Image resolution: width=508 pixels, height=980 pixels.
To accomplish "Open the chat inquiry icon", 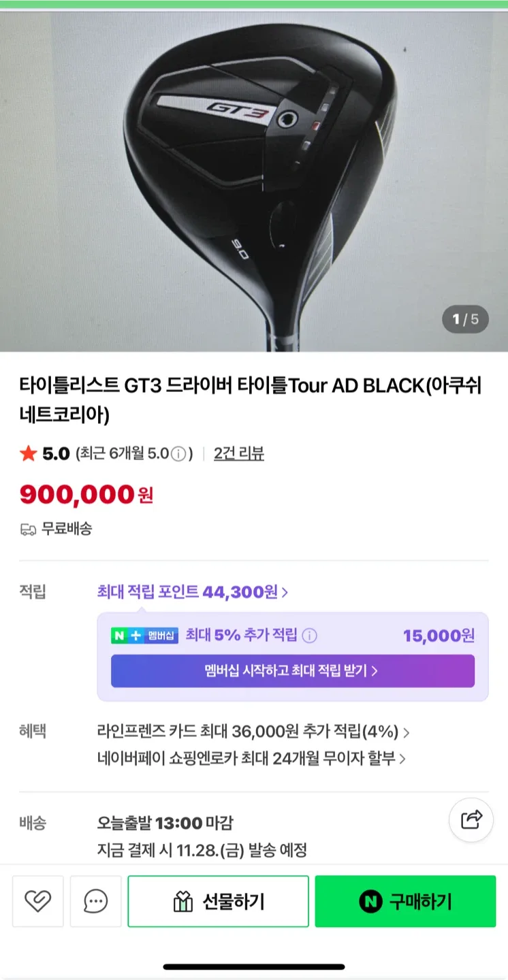I will pyautogui.click(x=96, y=902).
